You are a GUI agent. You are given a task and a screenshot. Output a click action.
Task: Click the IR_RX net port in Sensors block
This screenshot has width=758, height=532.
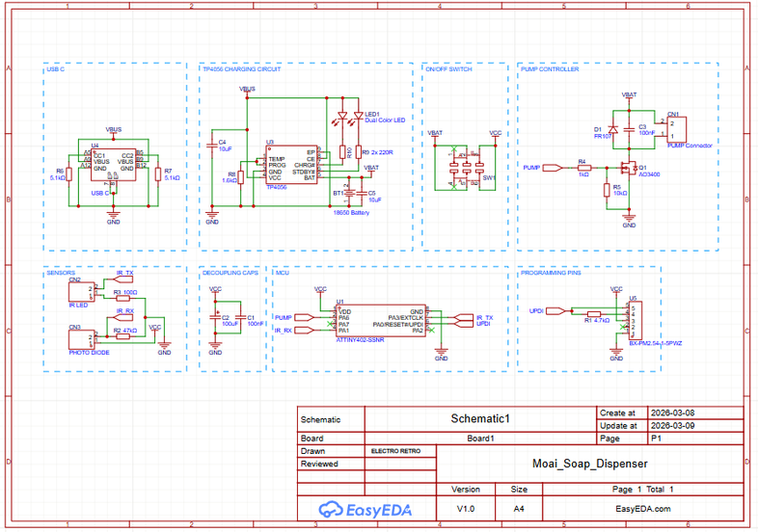tap(122, 317)
